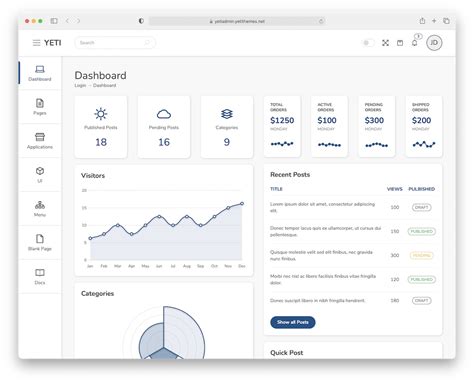Open Pages in the sidebar
The image size is (474, 383).
tap(40, 107)
